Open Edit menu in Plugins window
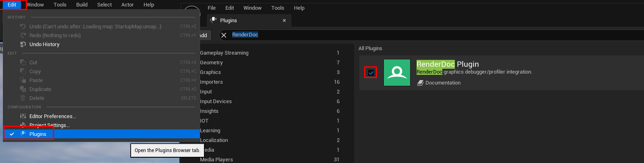Viewport: 644px width, 163px height. (x=230, y=8)
